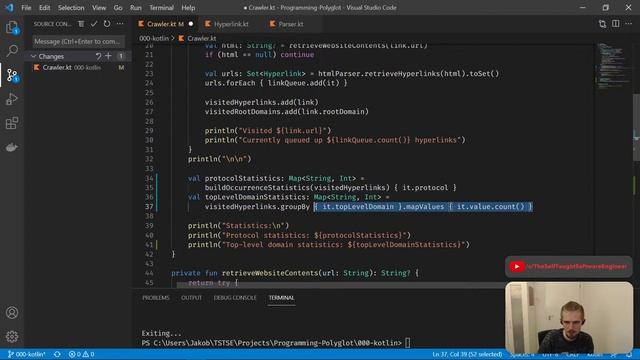Open the Explorer view in activity bar

click(x=12, y=28)
